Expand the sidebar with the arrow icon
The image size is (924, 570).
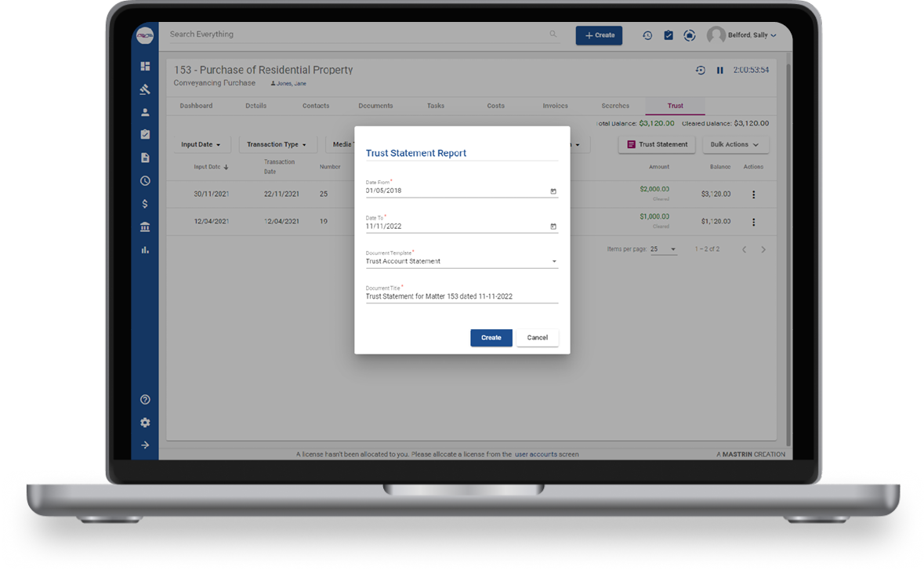(145, 445)
